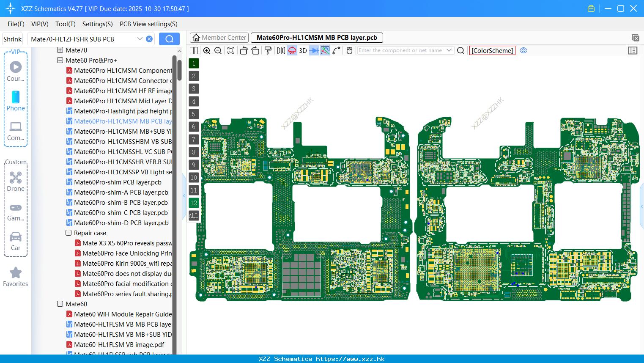644x363 pixels.
Task: Open the File(F) menu
Action: coord(16,24)
